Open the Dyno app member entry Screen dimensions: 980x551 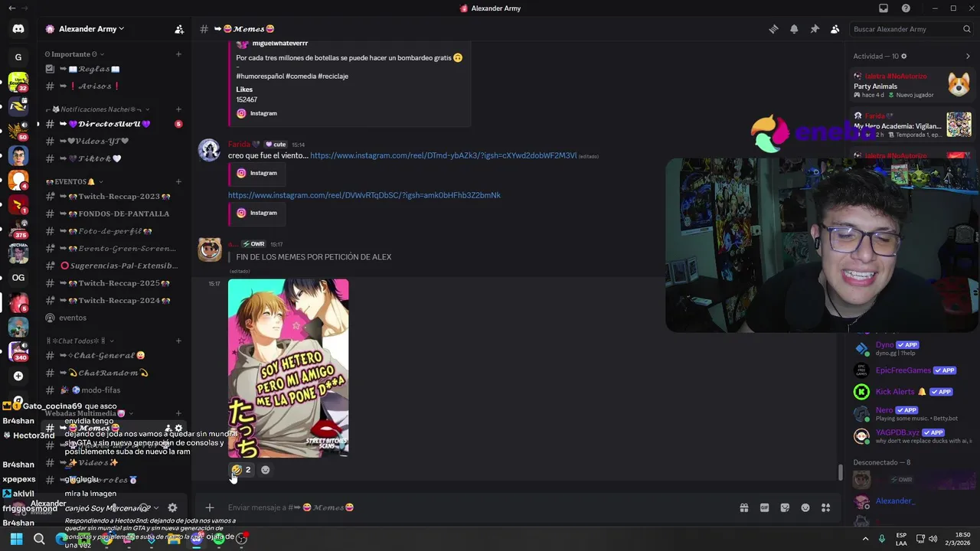coord(913,348)
